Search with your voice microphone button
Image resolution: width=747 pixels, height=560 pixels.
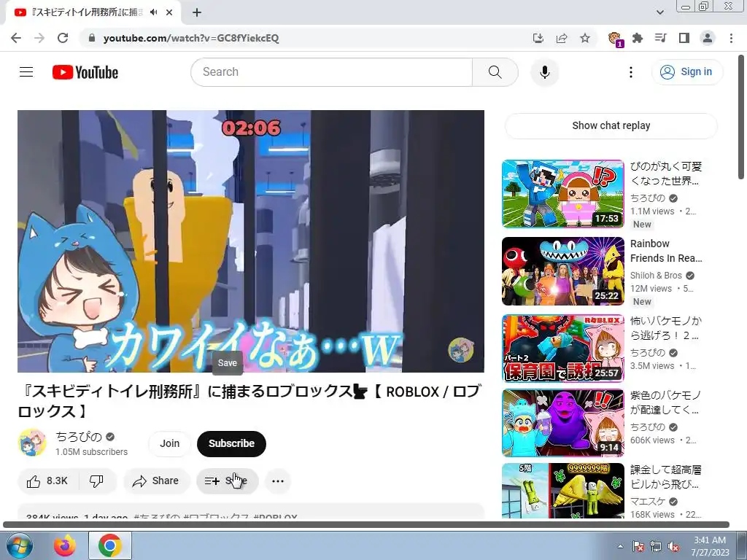click(544, 72)
